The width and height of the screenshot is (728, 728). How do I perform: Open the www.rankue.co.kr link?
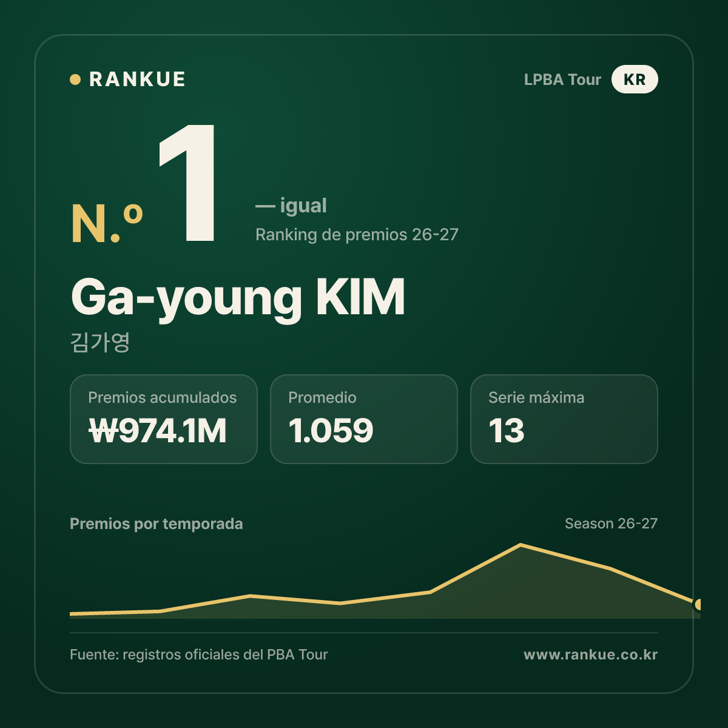[591, 655]
